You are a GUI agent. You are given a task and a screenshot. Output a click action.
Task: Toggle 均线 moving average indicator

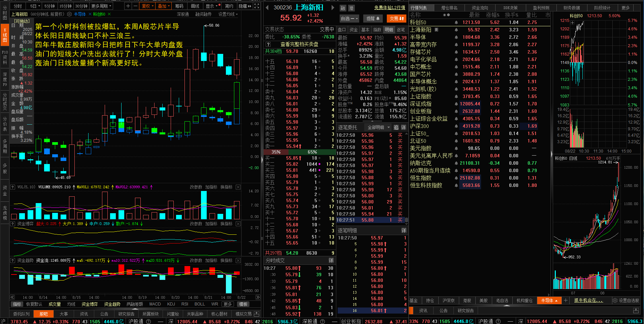tap(71, 304)
